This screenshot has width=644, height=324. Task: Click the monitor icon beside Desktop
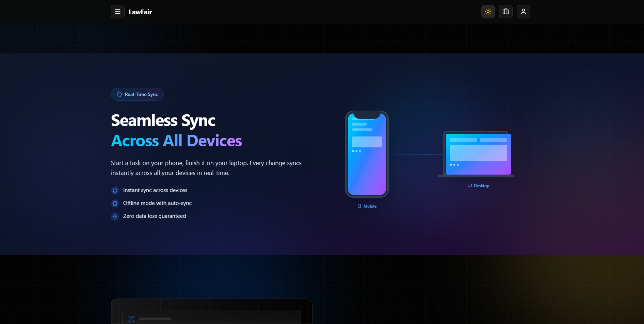coord(470,186)
